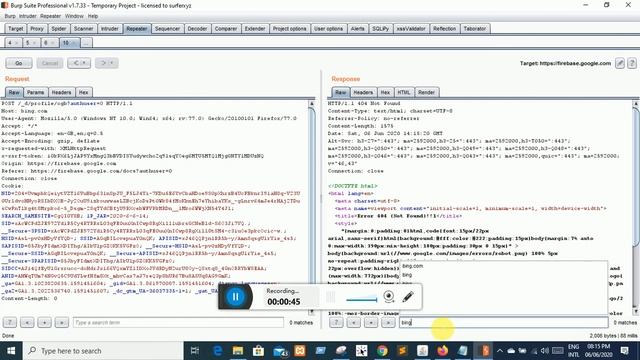
Task: Open the Window menu
Action: [74, 16]
